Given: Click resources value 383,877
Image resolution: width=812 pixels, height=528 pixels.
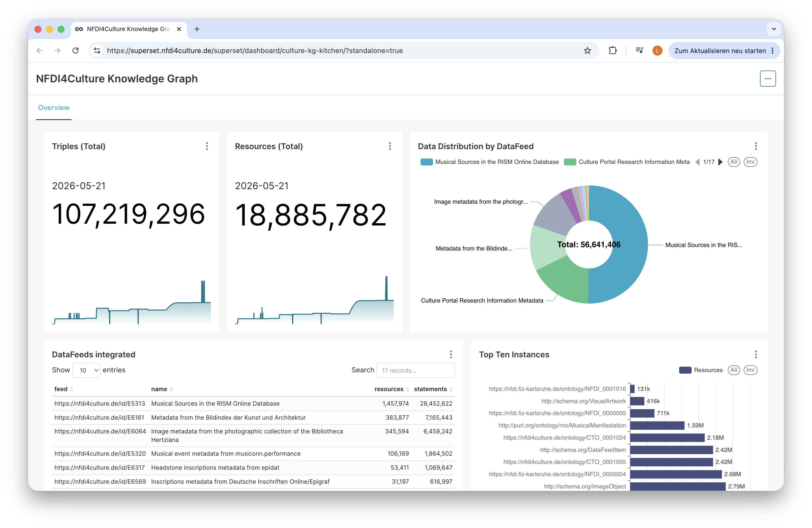Looking at the screenshot, I should tap(397, 417).
